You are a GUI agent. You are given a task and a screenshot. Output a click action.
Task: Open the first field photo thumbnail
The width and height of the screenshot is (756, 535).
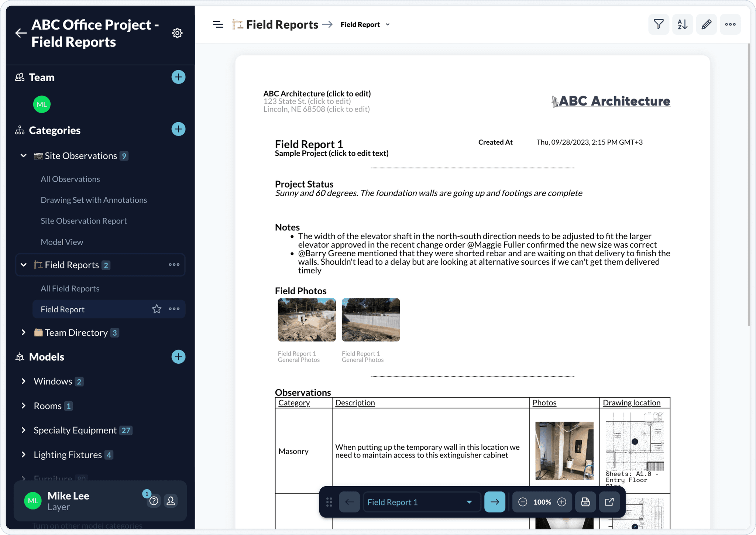click(x=307, y=320)
